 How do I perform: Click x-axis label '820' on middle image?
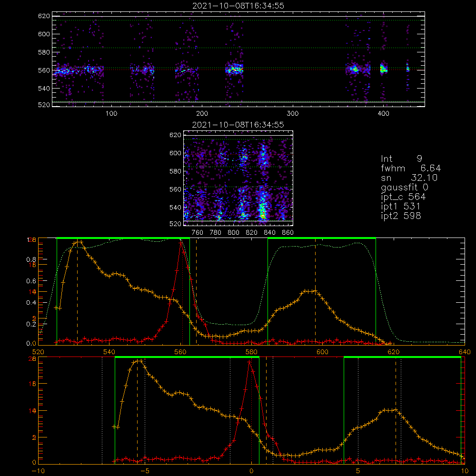(251, 233)
